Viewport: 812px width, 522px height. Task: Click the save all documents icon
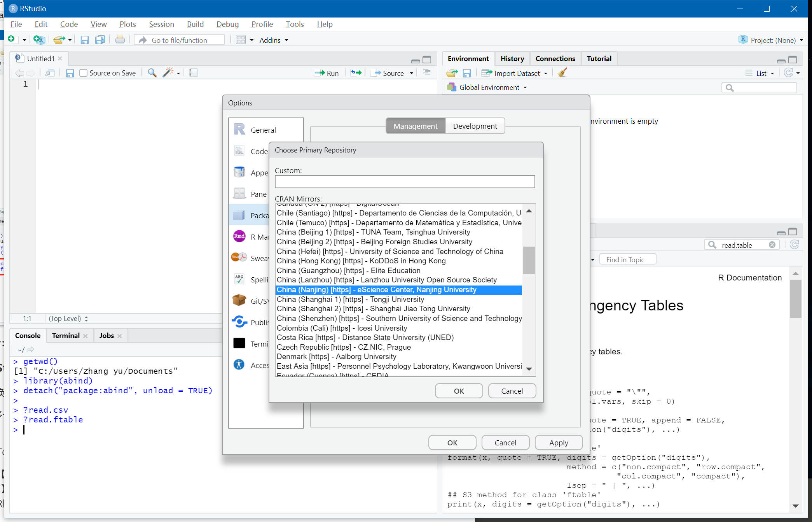tap(100, 40)
